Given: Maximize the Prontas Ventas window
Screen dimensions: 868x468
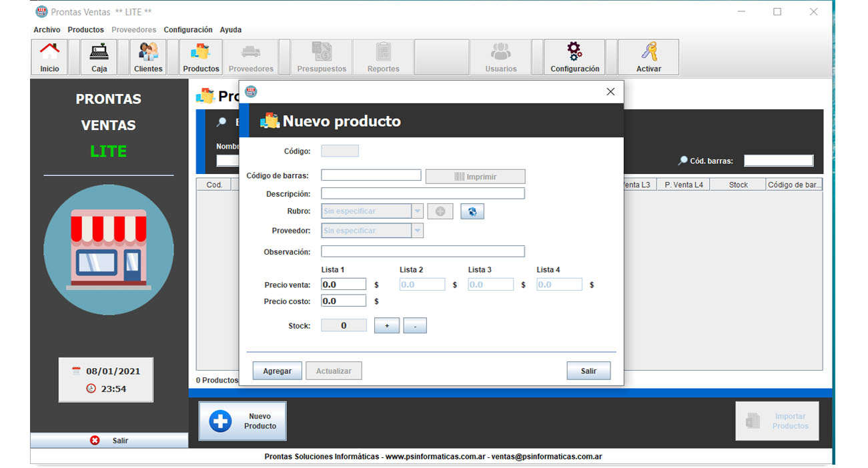Looking at the screenshot, I should 777,11.
